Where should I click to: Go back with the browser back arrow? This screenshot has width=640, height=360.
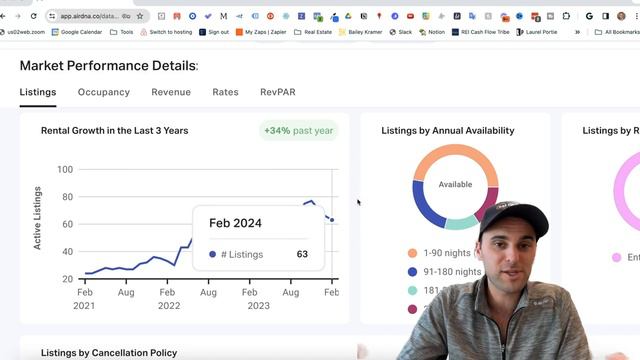coord(3,16)
